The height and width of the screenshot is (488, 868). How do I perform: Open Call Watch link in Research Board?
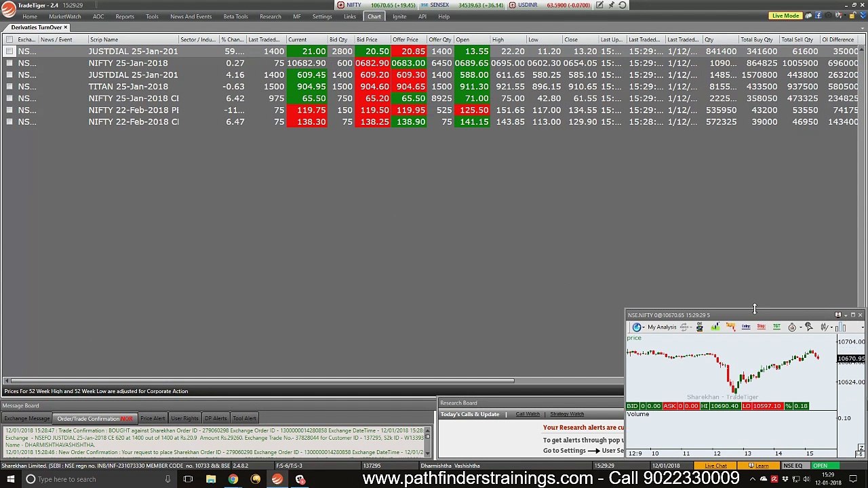[x=528, y=414]
